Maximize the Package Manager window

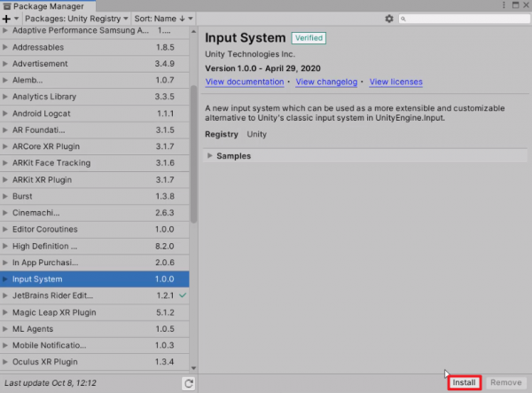(515, 4)
